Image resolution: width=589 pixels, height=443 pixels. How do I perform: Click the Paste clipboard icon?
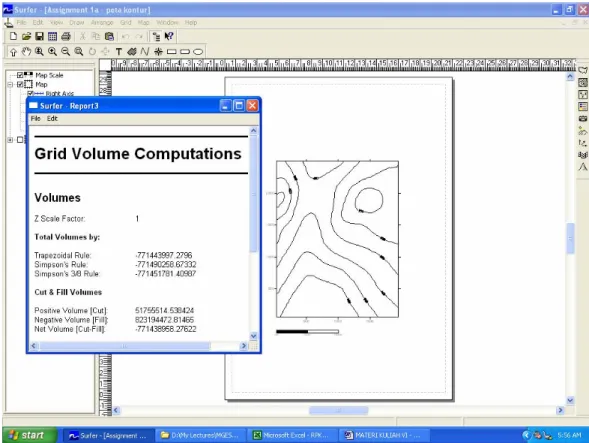(109, 36)
